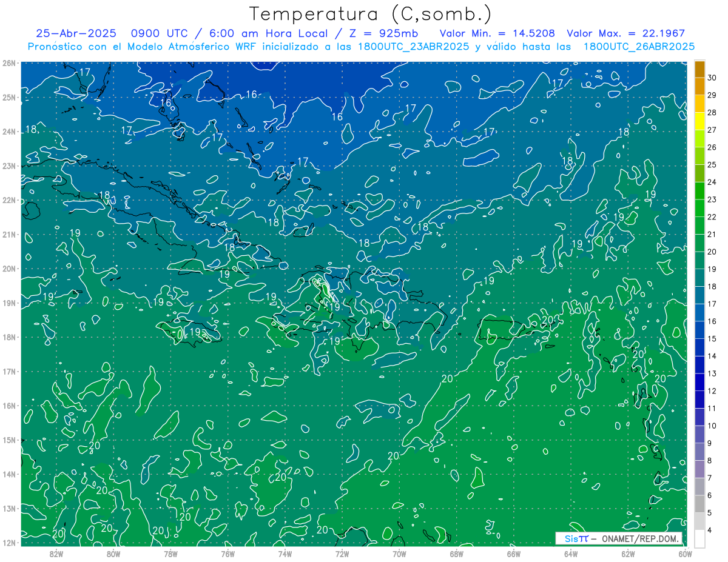728x562 pixels.
Task: Click the color scale label 30
Action: (712, 78)
